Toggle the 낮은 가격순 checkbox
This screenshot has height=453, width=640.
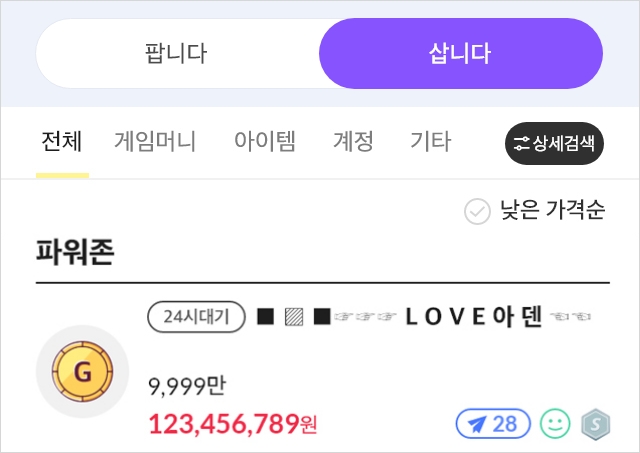477,211
